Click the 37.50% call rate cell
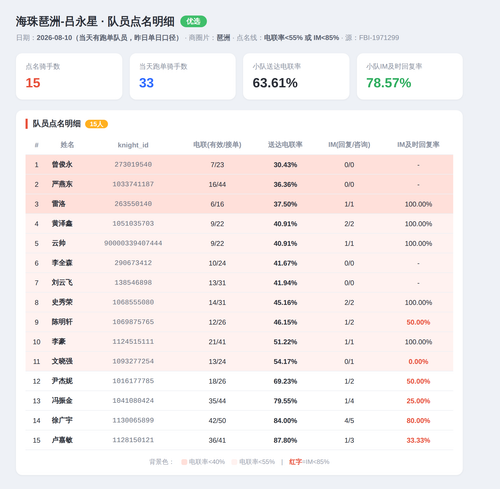 pyautogui.click(x=285, y=204)
